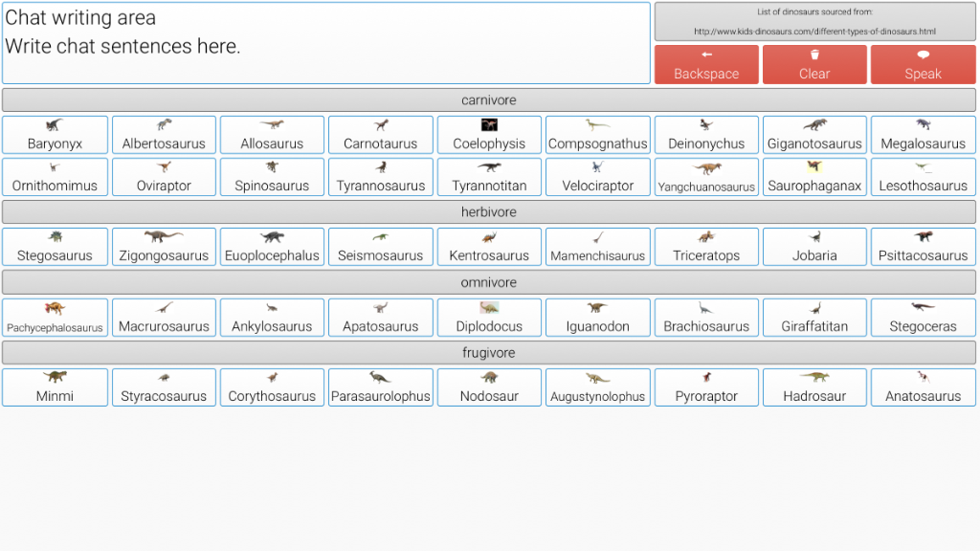Pick the Seismosaurus tile
Image resolution: width=980 pixels, height=551 pixels.
point(381,247)
